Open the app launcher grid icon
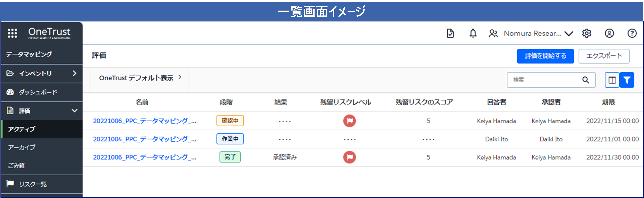This screenshot has height=198, width=644. tap(12, 33)
